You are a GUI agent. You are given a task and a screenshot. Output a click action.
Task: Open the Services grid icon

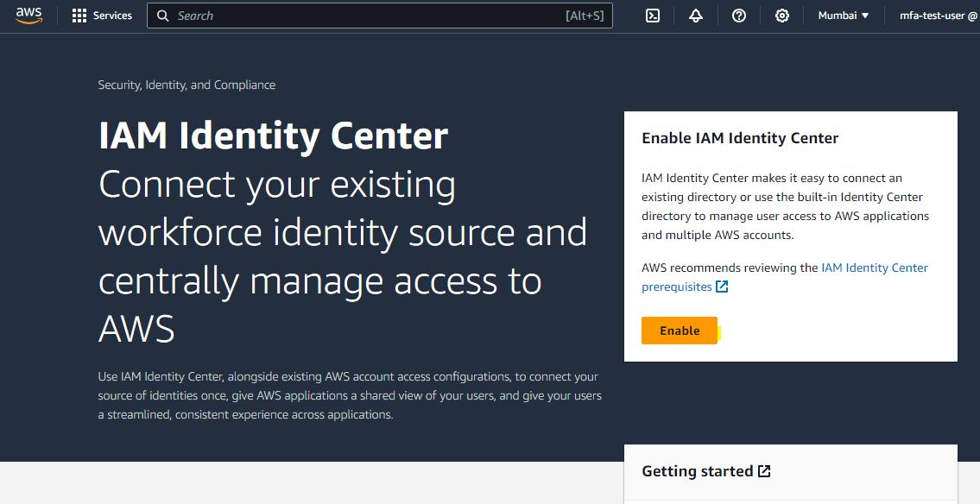click(x=79, y=16)
